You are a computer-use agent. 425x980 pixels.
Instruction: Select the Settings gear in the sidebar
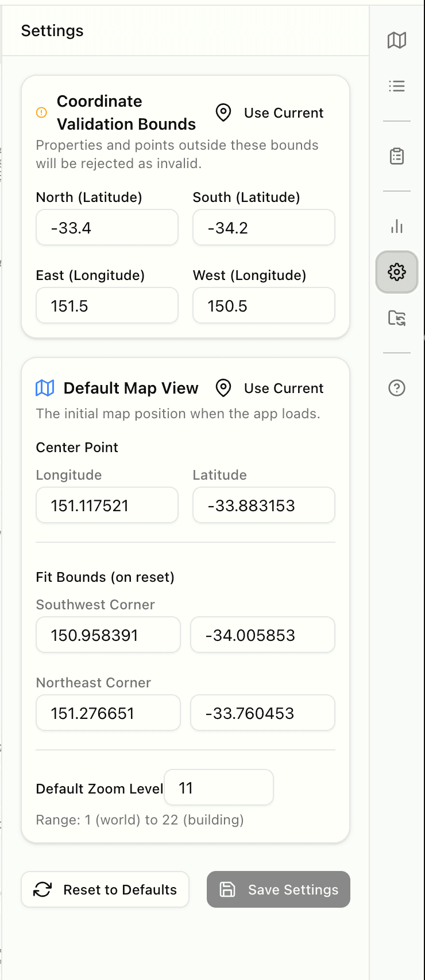click(x=396, y=273)
